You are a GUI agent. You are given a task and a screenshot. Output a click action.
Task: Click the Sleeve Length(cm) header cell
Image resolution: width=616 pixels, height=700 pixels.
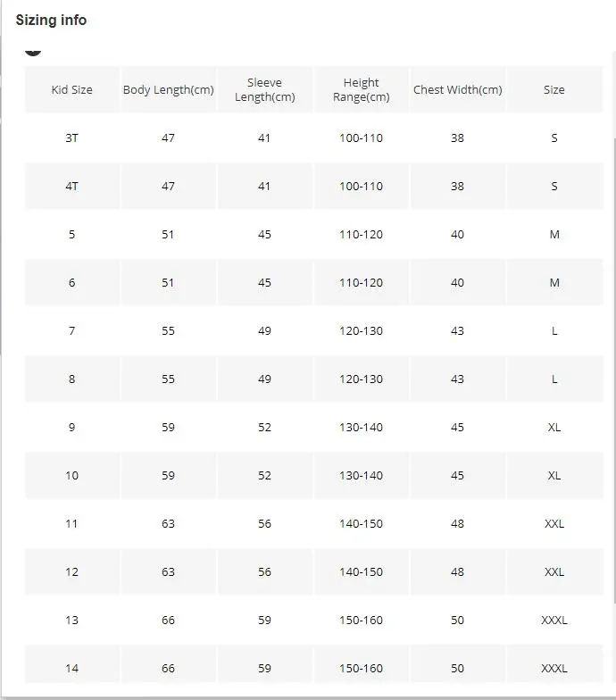[x=264, y=89]
